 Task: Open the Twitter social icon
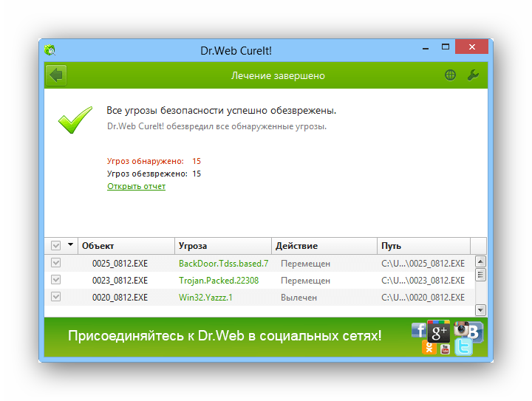[463, 347]
